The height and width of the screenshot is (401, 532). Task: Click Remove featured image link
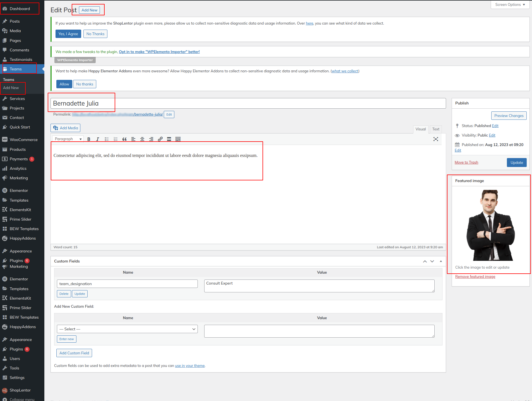coord(475,276)
